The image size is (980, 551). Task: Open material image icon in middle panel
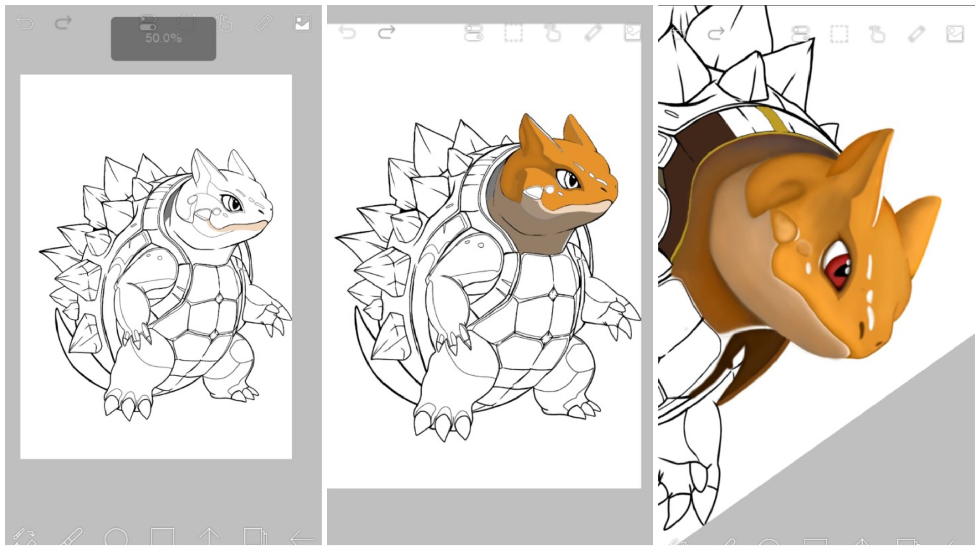pos(633,33)
